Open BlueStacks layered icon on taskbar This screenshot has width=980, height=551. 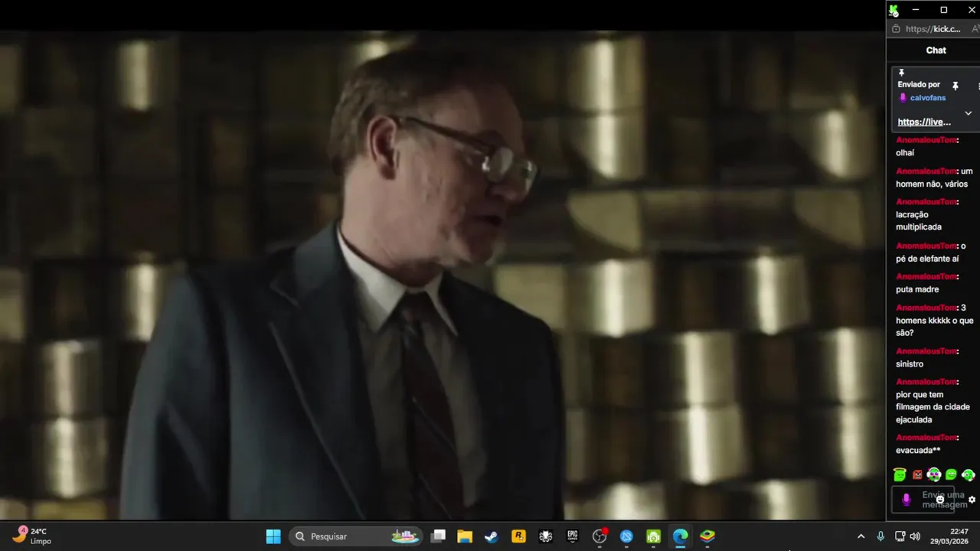point(707,536)
